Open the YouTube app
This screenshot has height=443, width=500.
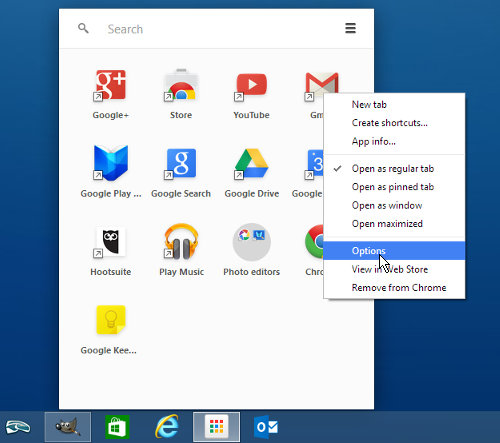pyautogui.click(x=251, y=85)
